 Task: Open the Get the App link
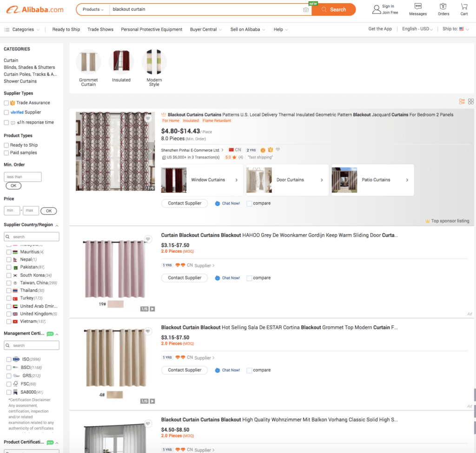[380, 29]
